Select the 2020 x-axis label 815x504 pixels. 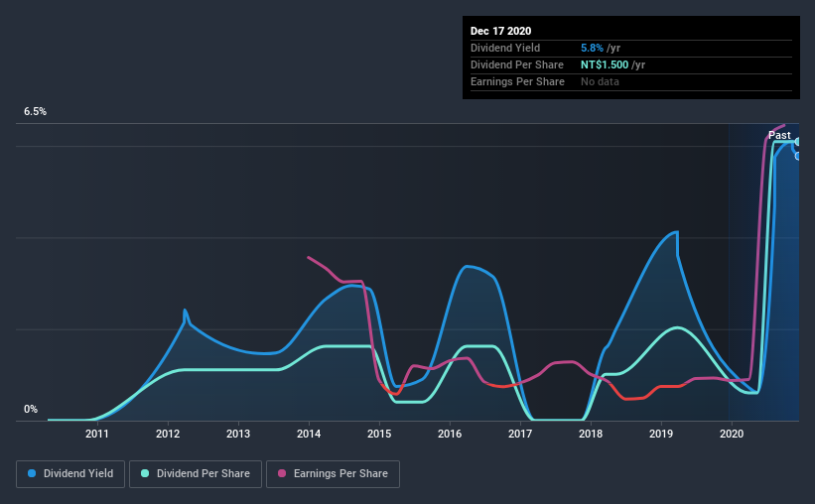(732, 434)
